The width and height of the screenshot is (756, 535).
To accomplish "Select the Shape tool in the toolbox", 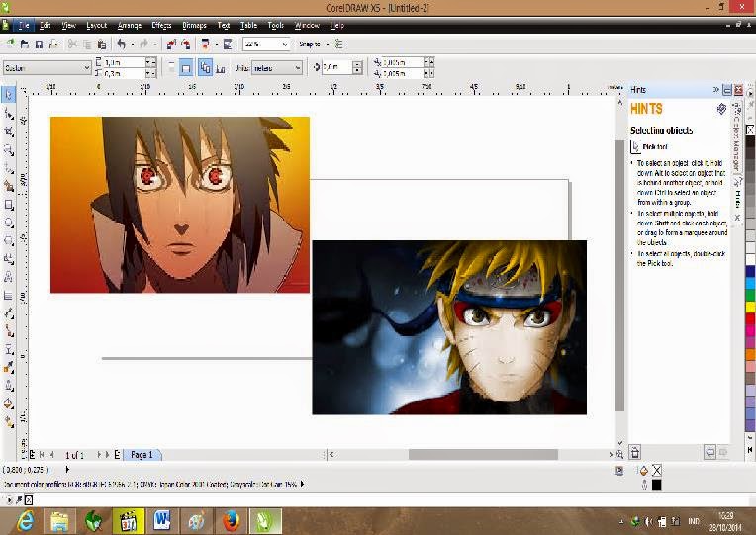I will click(8, 114).
